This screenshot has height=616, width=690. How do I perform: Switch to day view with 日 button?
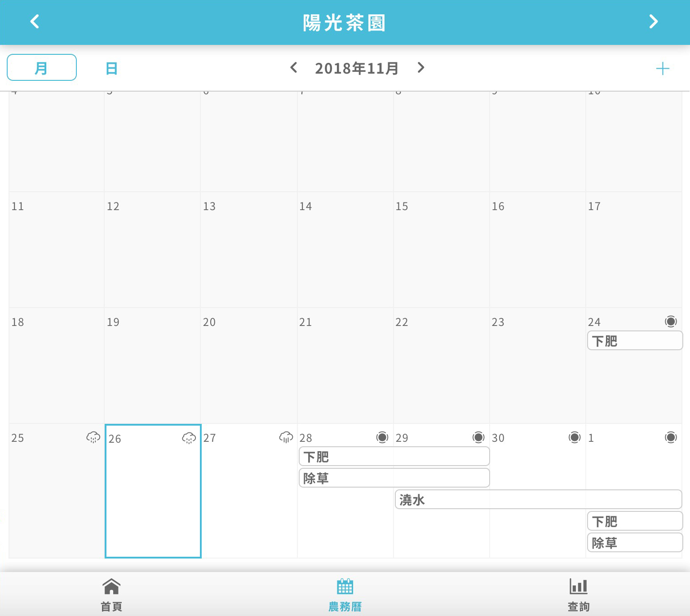pyautogui.click(x=111, y=69)
